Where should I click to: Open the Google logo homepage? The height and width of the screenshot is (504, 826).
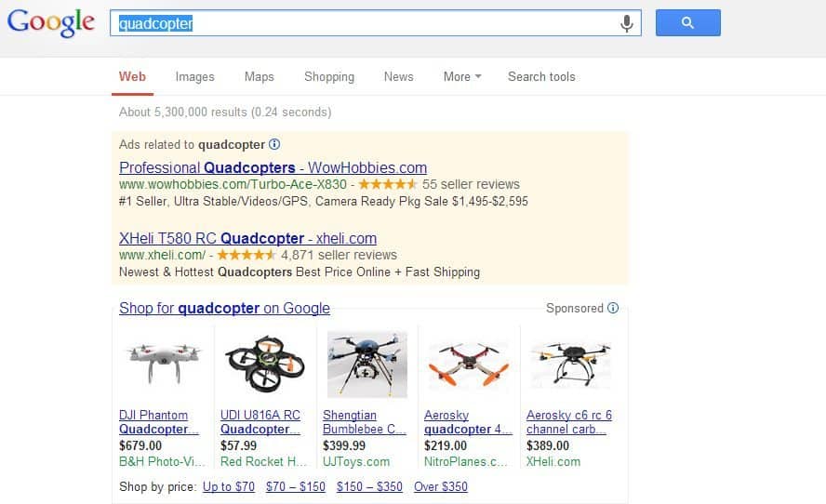point(51,23)
